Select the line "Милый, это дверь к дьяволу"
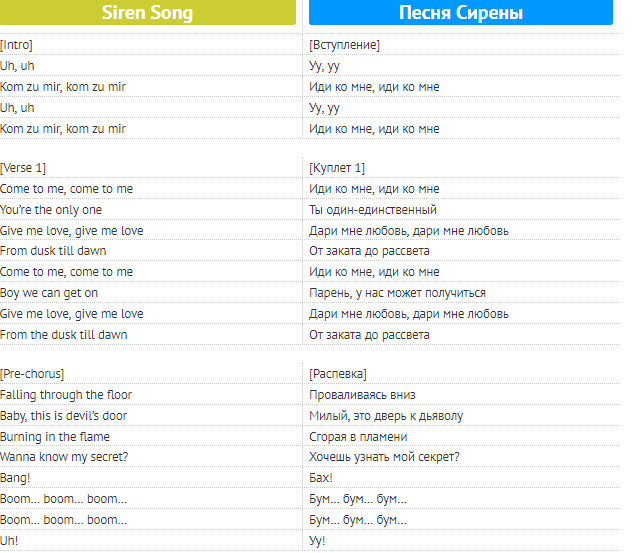The height and width of the screenshot is (553, 632). click(386, 416)
